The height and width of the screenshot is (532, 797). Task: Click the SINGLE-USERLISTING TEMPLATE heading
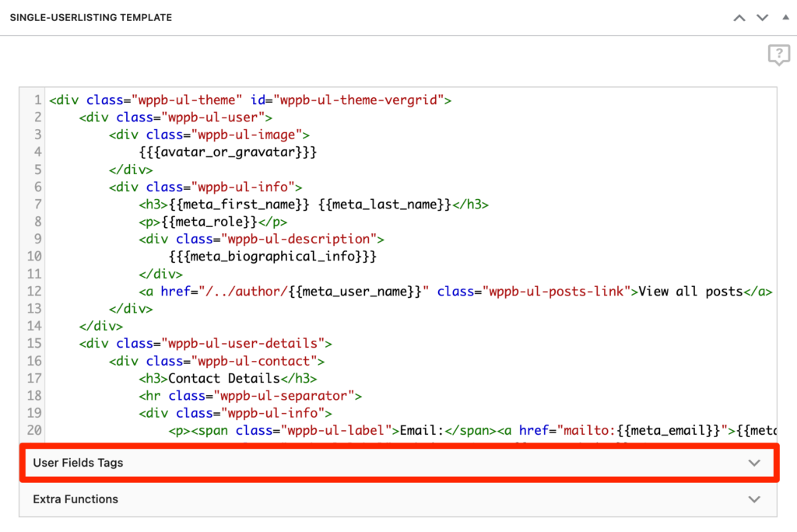point(91,18)
